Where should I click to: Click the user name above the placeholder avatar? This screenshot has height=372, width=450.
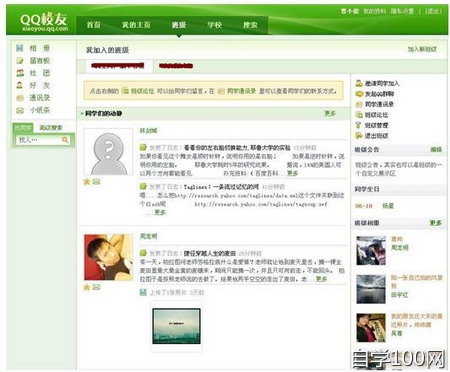(148, 130)
